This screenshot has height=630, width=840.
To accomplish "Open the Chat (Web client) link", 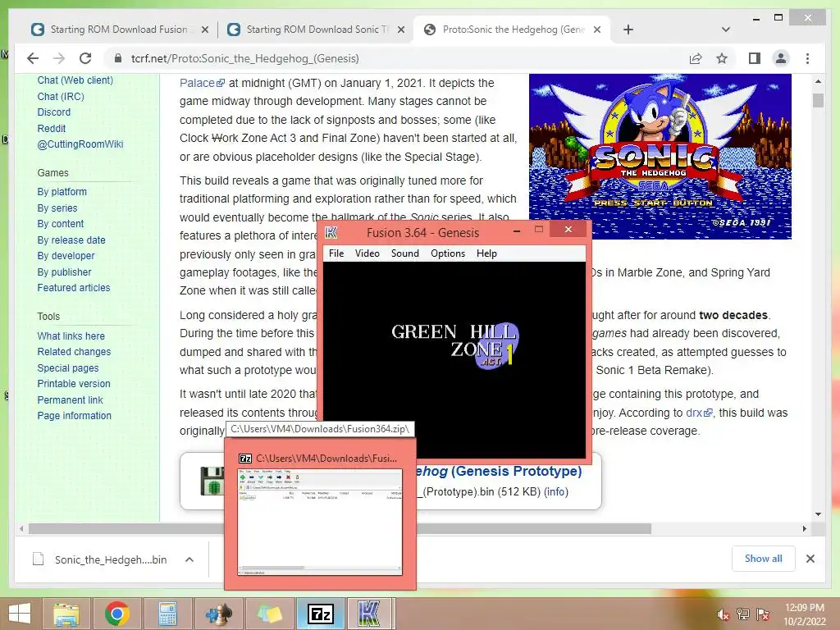I will click(75, 80).
